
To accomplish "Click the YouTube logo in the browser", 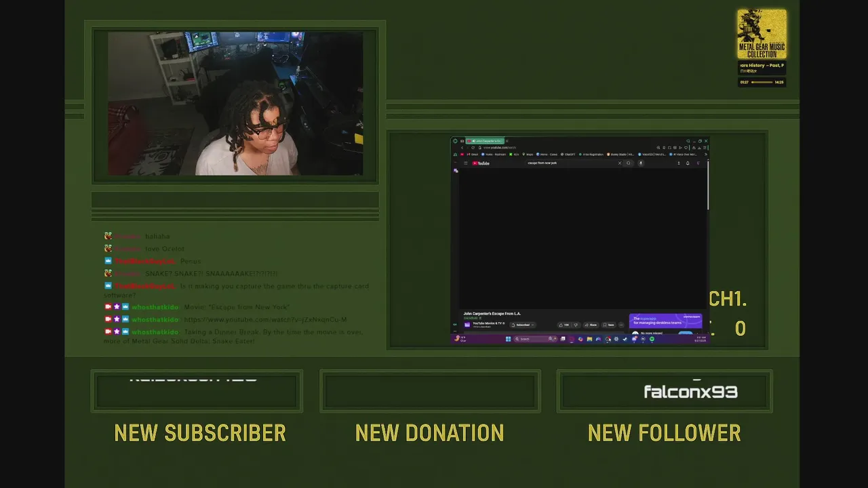I will pyautogui.click(x=481, y=163).
